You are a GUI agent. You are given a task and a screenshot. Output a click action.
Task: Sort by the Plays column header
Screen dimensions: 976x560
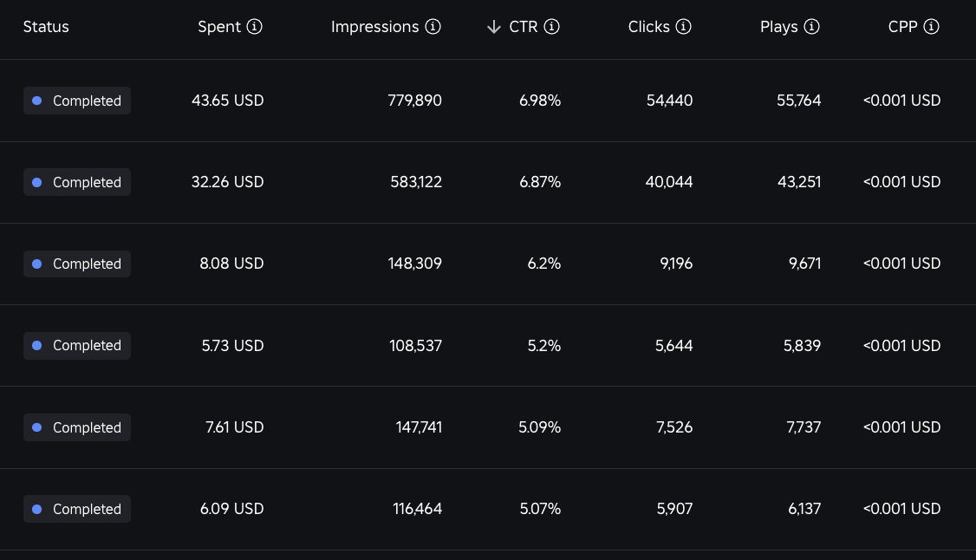(778, 27)
